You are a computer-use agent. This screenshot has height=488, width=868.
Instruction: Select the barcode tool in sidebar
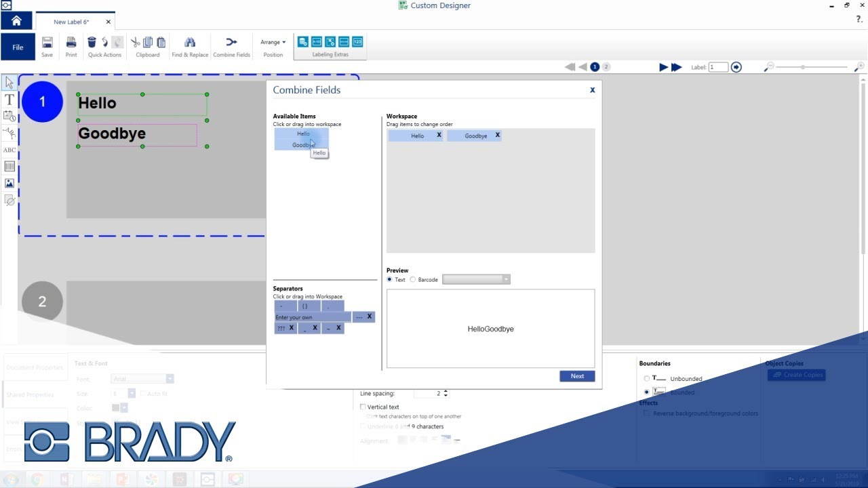click(x=9, y=166)
